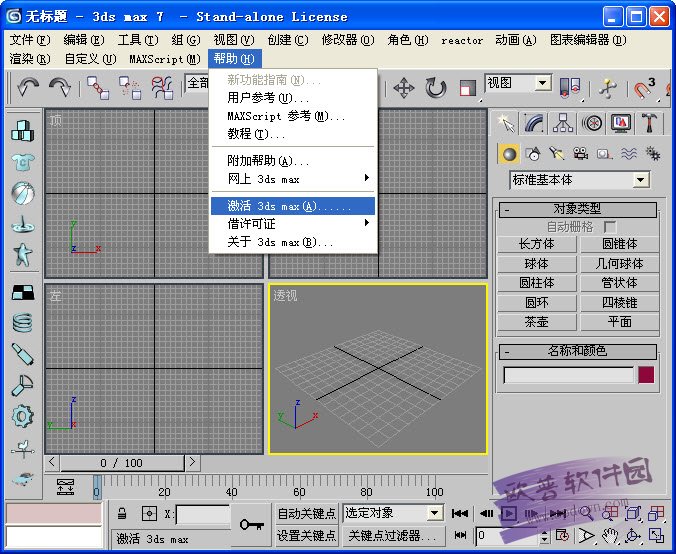Collapse the 名称和颜色 rollout
676x554 pixels.
577,351
